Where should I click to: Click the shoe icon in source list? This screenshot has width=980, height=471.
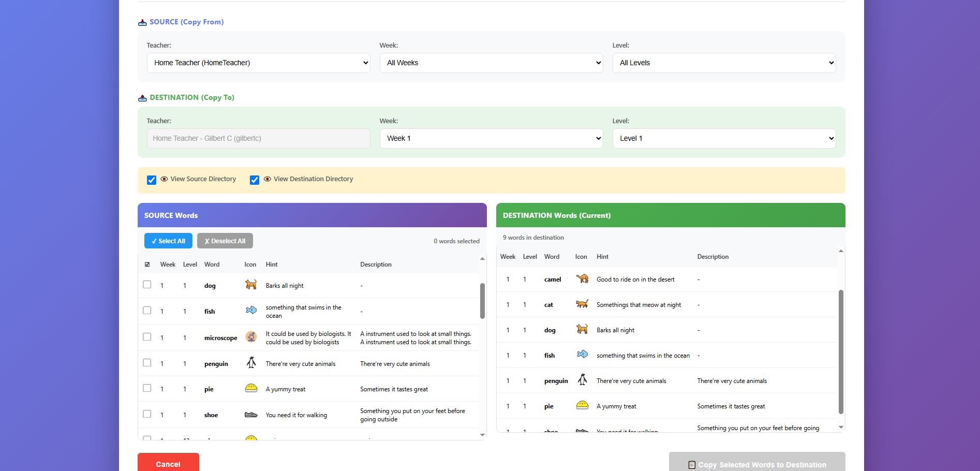point(251,415)
